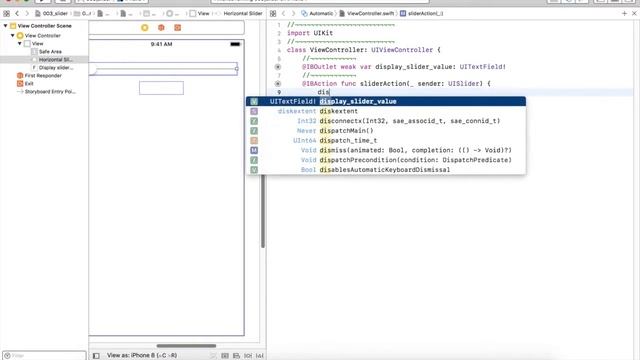The width and height of the screenshot is (640, 360).
Task: Choose dispatchMain() autocomplete suggestion
Action: click(386, 131)
